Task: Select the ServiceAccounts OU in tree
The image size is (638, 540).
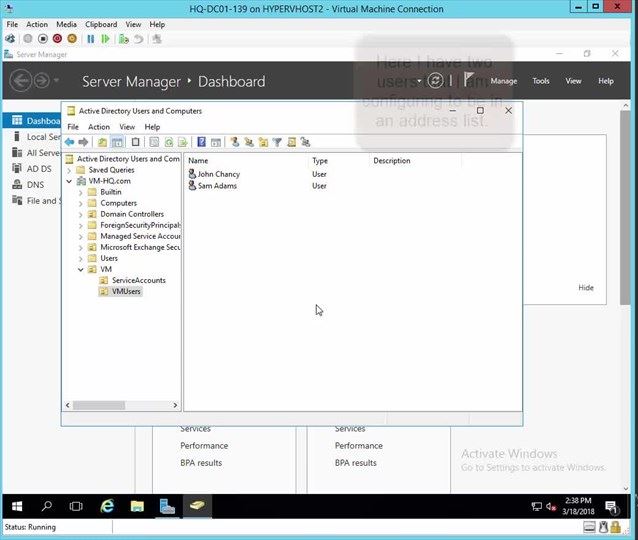Action: point(138,280)
